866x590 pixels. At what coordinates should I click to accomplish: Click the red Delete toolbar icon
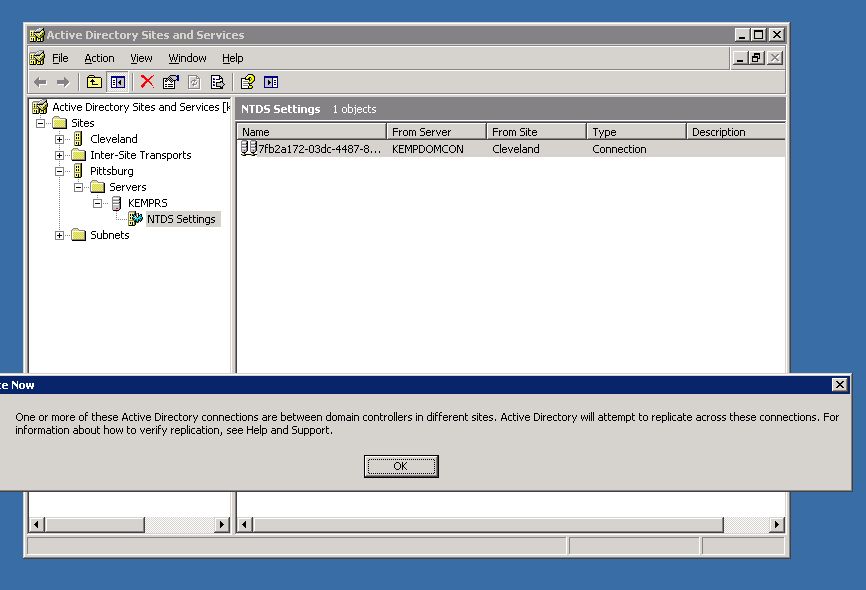coord(147,82)
